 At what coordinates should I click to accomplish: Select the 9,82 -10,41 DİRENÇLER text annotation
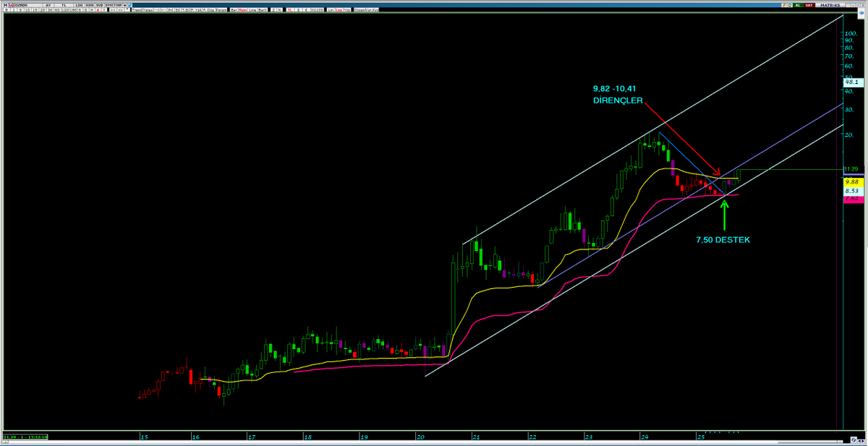618,94
